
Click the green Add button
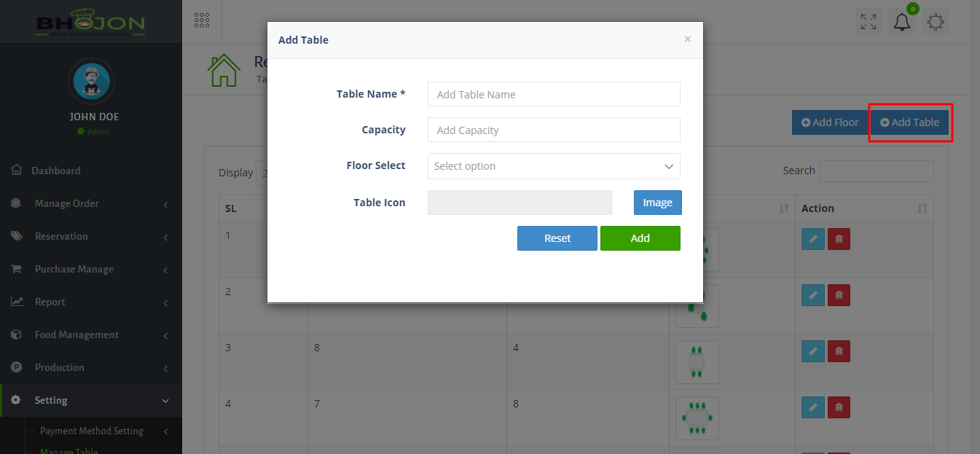tap(640, 238)
